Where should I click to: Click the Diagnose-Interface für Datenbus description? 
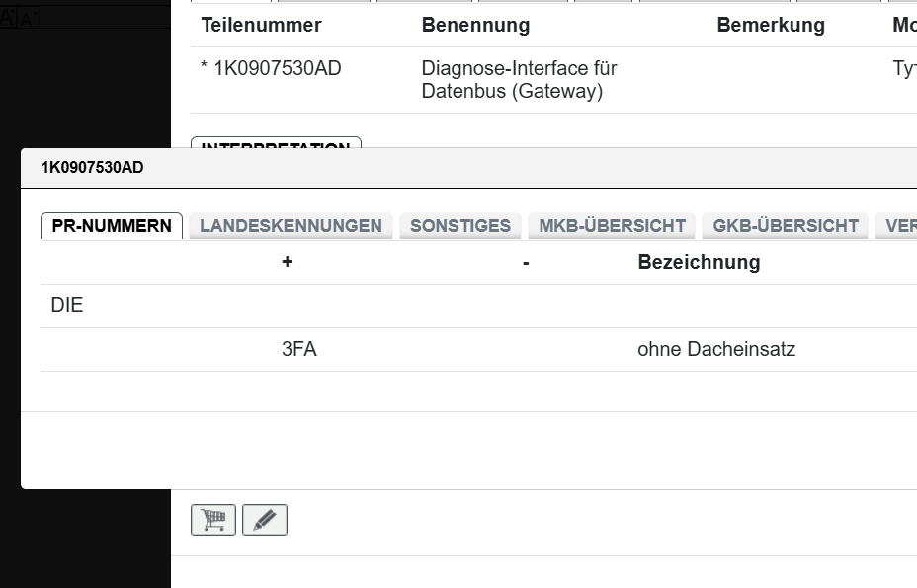[x=519, y=80]
